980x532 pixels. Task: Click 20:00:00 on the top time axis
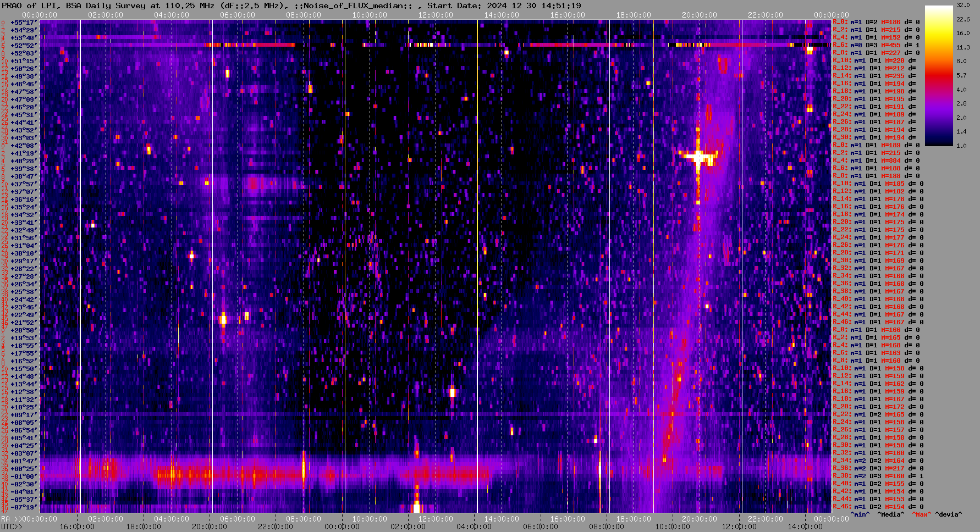tap(700, 15)
